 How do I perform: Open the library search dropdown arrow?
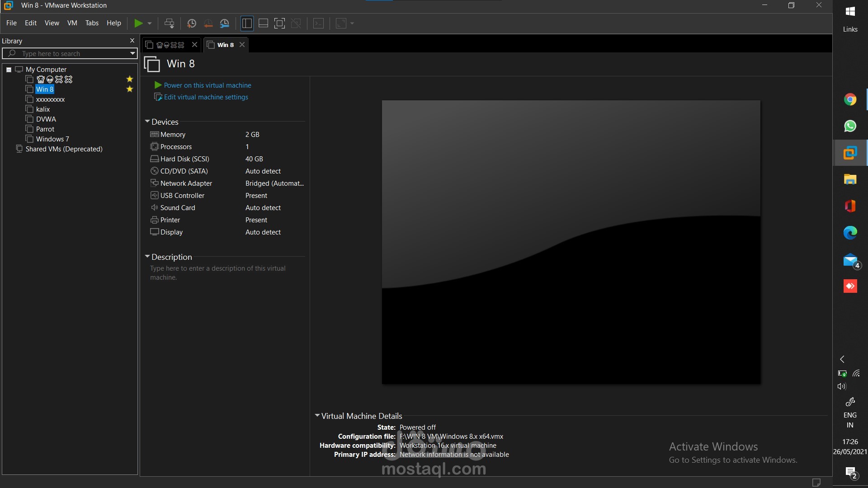(x=132, y=53)
